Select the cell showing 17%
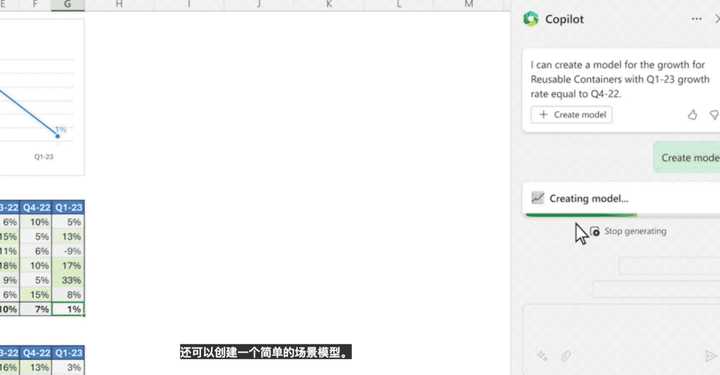The width and height of the screenshot is (720, 375). point(68,266)
